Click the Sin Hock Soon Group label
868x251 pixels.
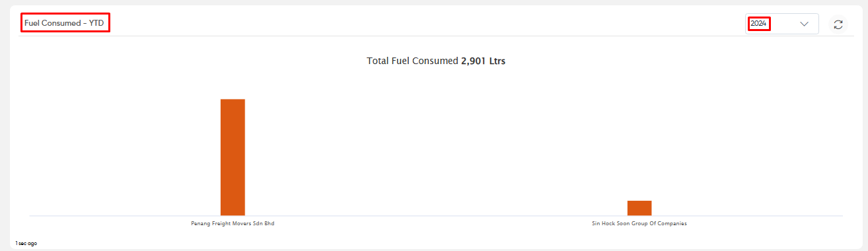pos(639,223)
